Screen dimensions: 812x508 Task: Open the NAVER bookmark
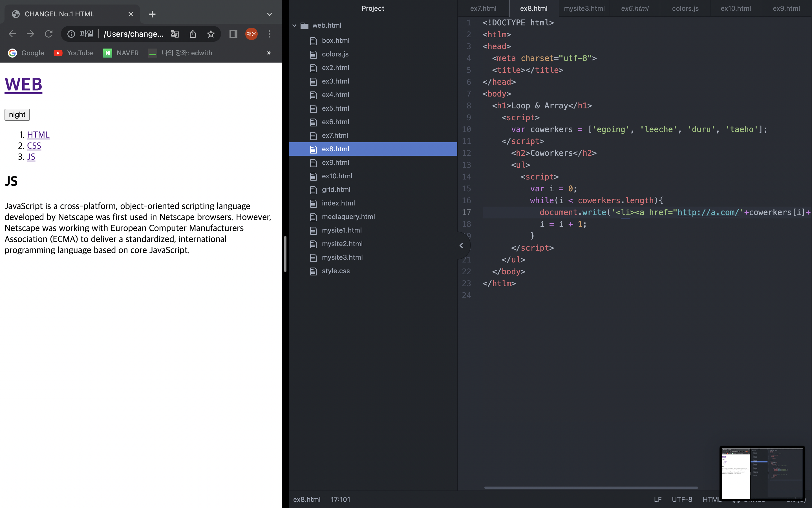click(121, 53)
